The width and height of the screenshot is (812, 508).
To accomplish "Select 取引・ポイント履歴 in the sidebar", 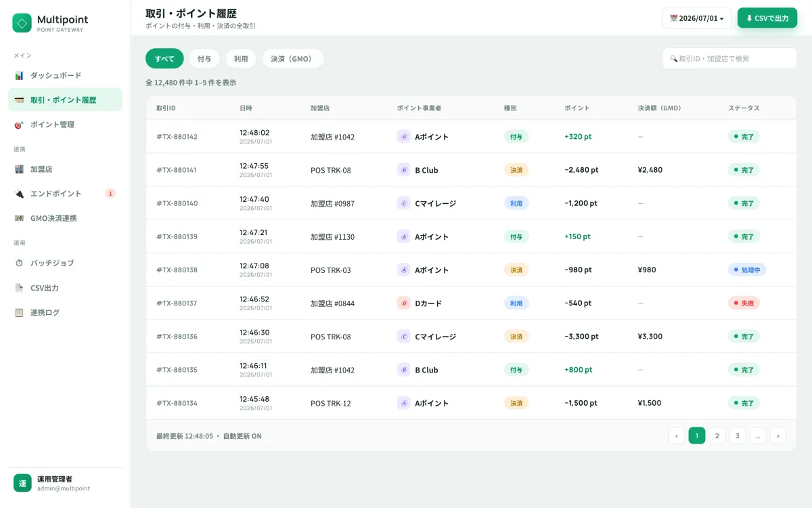I will pos(65,100).
